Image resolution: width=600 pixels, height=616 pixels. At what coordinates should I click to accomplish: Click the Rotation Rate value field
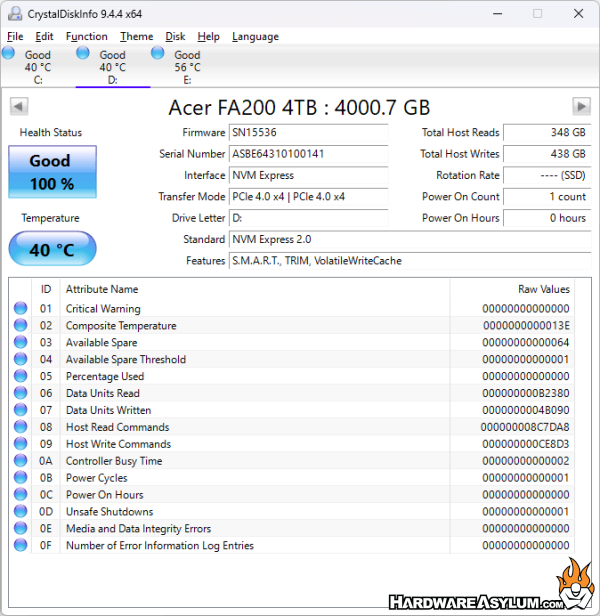click(x=547, y=175)
